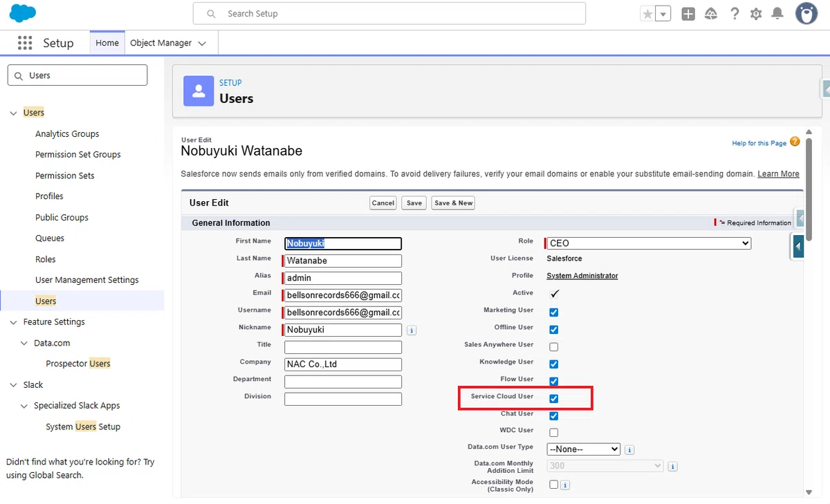Collapse the Users tree section
The height and width of the screenshot is (504, 830).
[x=14, y=113]
